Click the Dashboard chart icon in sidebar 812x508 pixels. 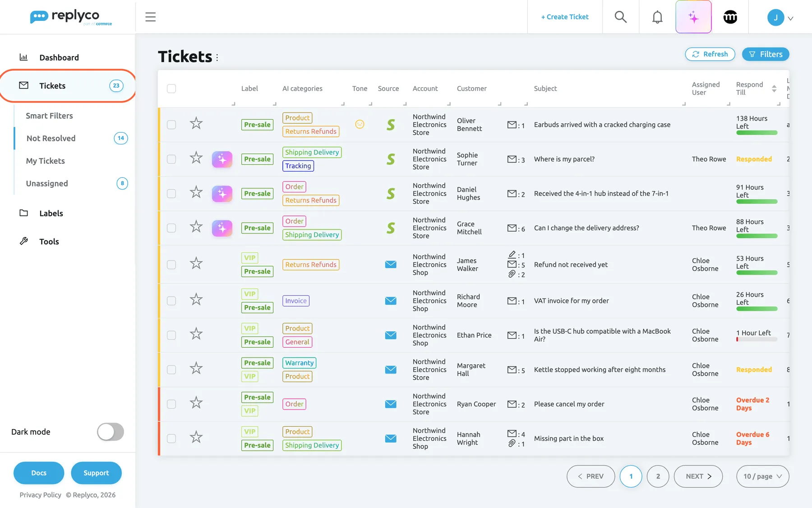tap(24, 57)
